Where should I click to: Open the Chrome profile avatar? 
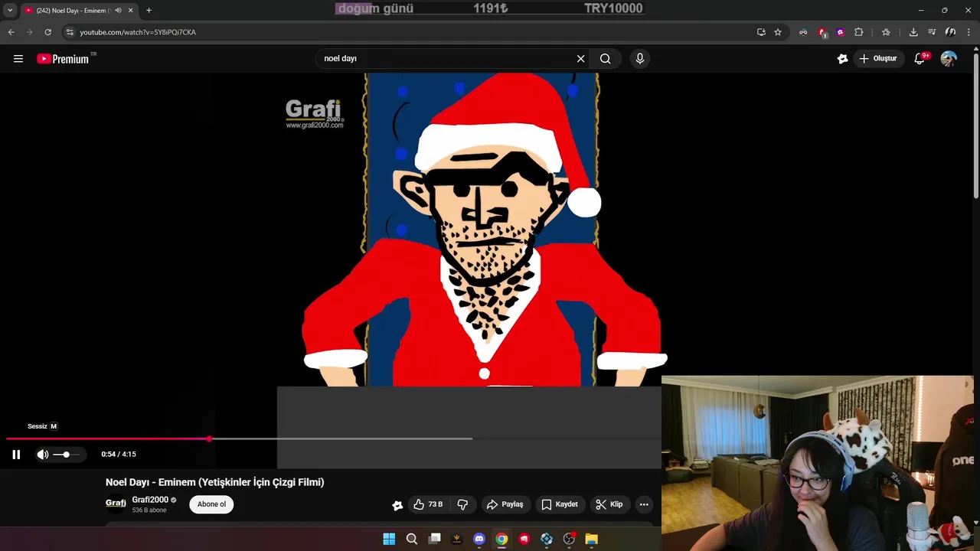pos(950,32)
